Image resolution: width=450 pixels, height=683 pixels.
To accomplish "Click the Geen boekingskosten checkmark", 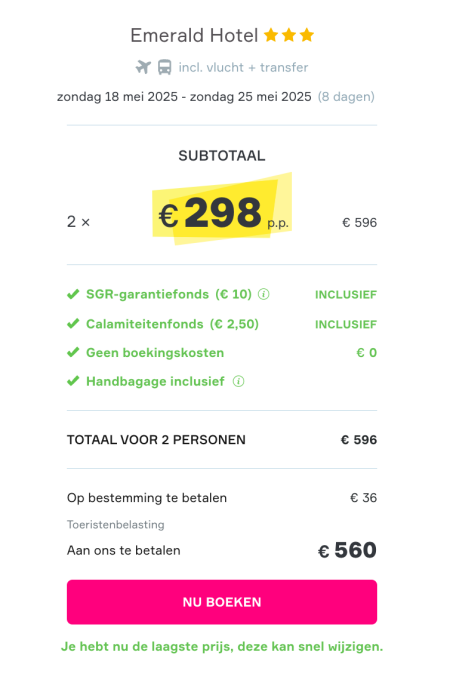I will pyautogui.click(x=73, y=352).
